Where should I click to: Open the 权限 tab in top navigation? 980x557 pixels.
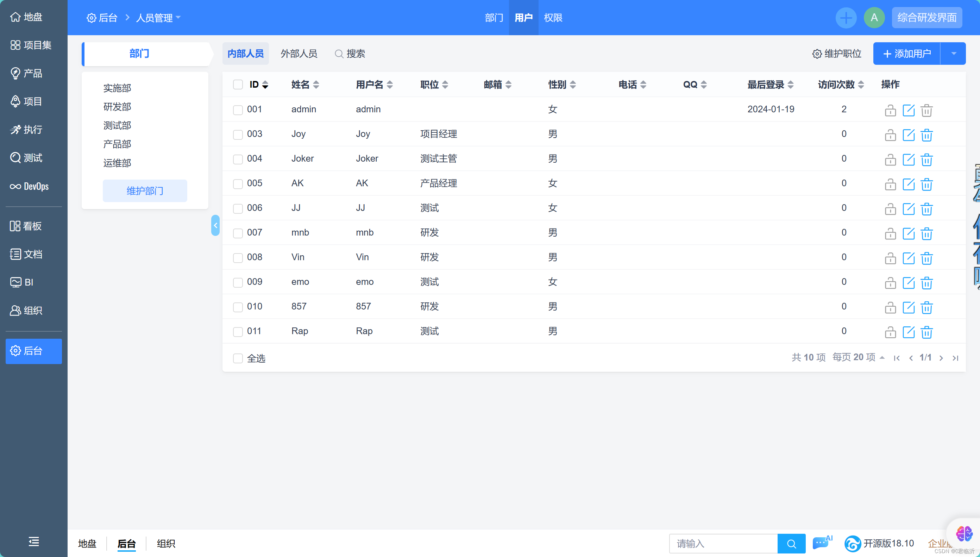coord(553,18)
